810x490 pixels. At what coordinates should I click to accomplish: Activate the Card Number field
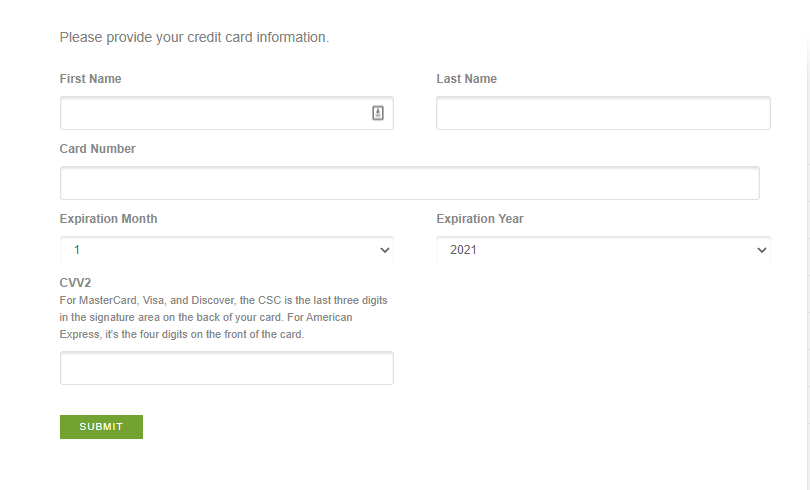[410, 183]
